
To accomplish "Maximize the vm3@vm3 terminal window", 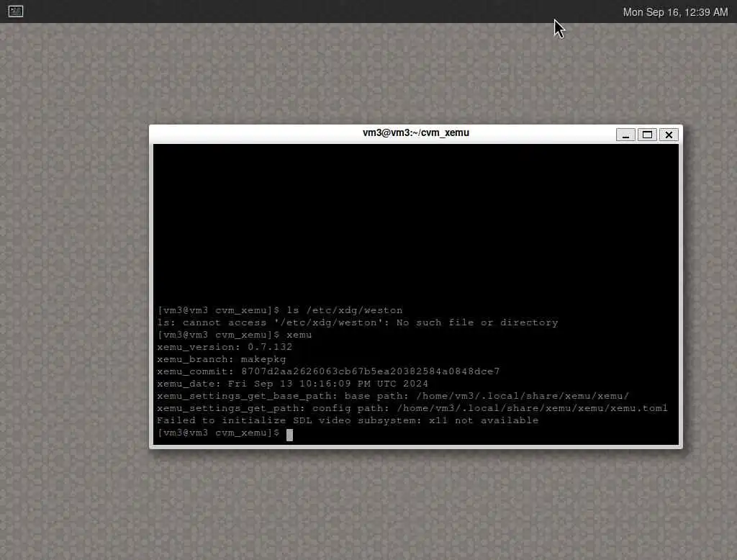I will tap(647, 135).
